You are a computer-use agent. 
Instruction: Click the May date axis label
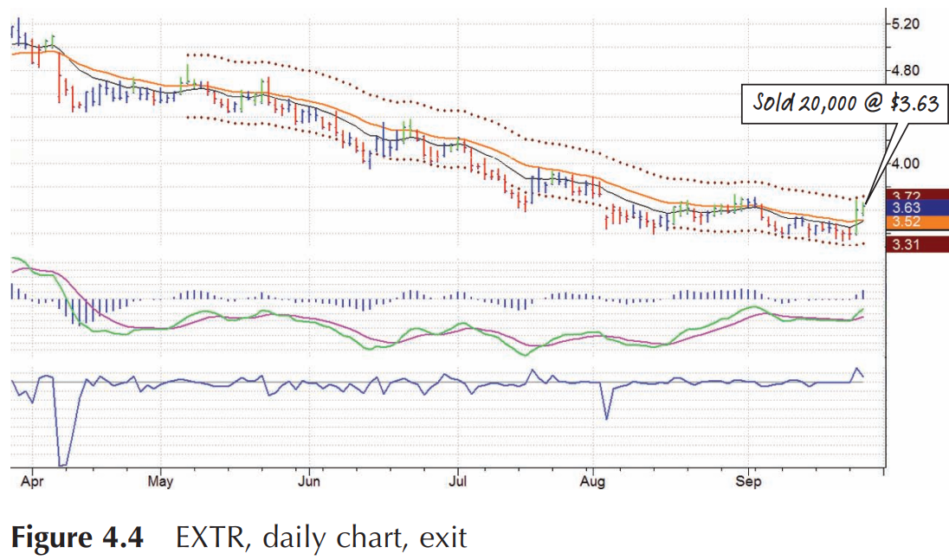(x=160, y=482)
